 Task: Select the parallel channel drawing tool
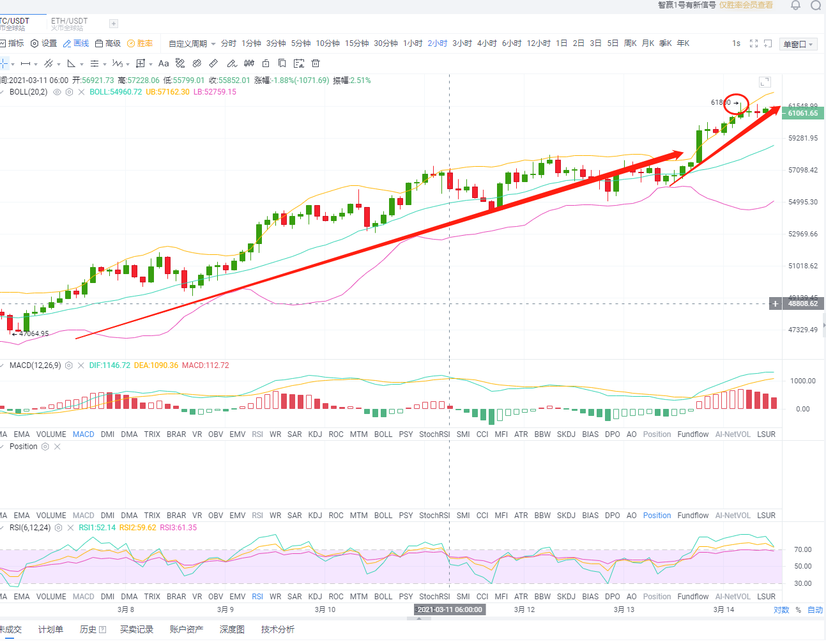(49, 63)
